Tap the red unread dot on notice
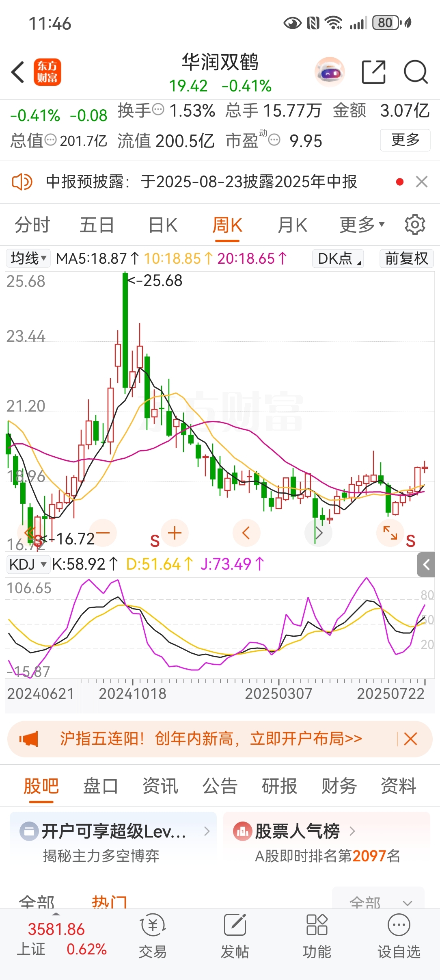The image size is (440, 980). (400, 182)
